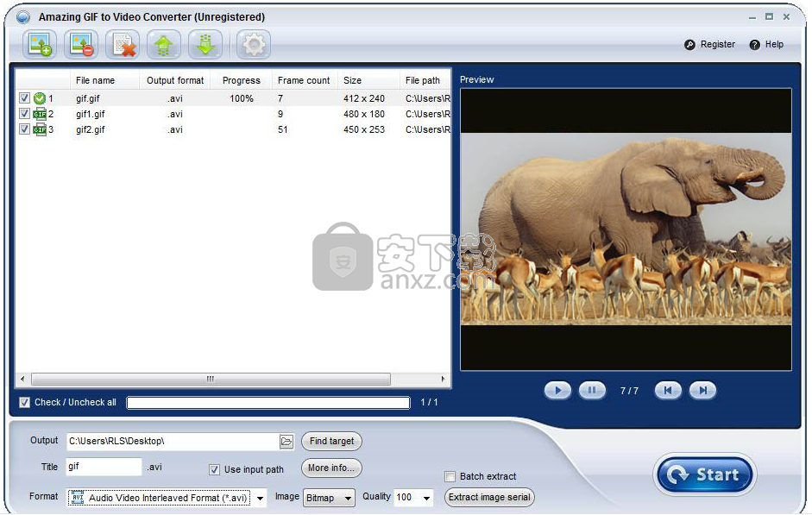Click the File path column header

tap(425, 80)
